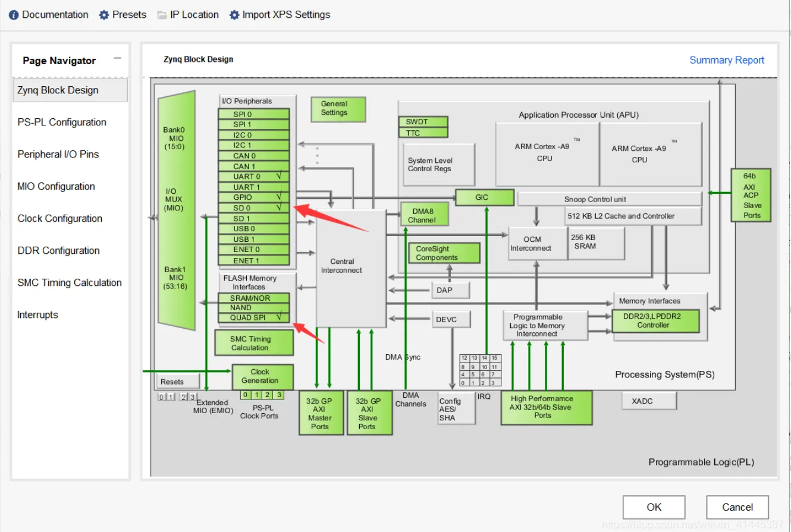This screenshot has width=791, height=532.
Task: Select the I2C 1 peripheral block
Action: [x=254, y=145]
